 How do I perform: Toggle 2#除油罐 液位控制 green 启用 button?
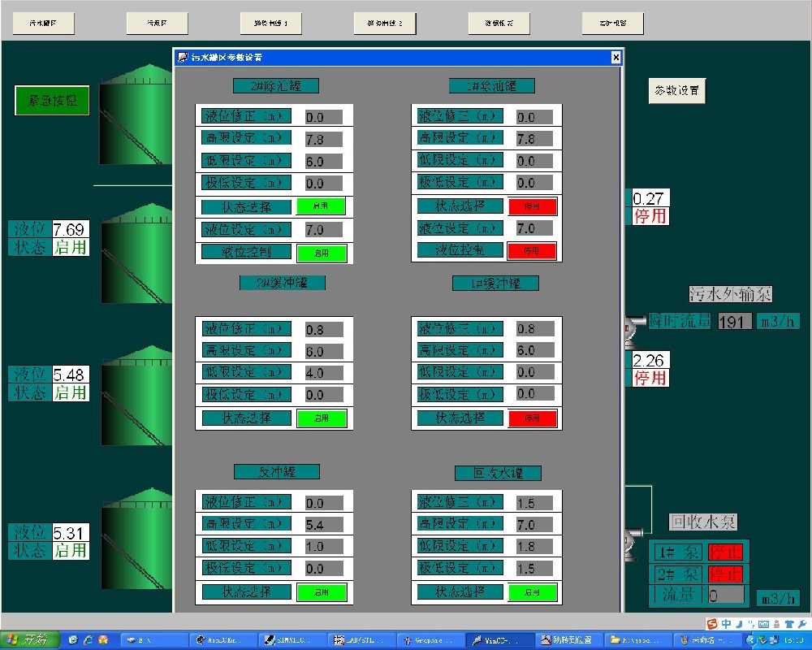321,253
